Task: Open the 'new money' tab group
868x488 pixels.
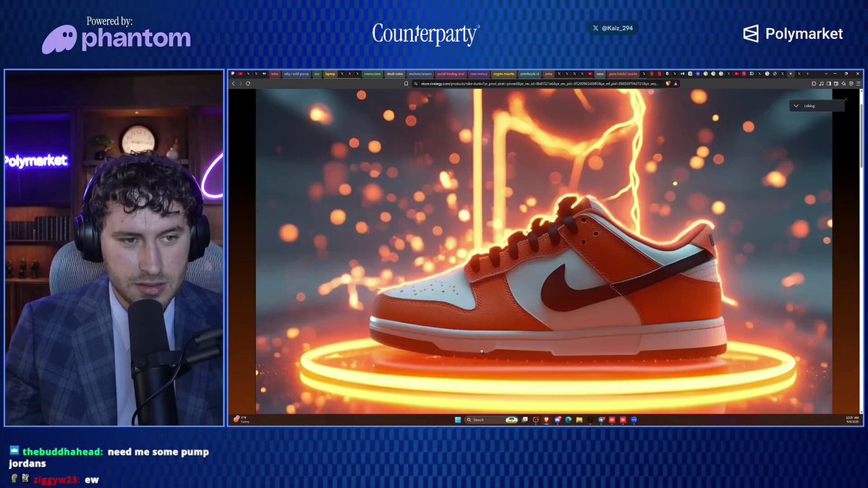Action: (479, 74)
